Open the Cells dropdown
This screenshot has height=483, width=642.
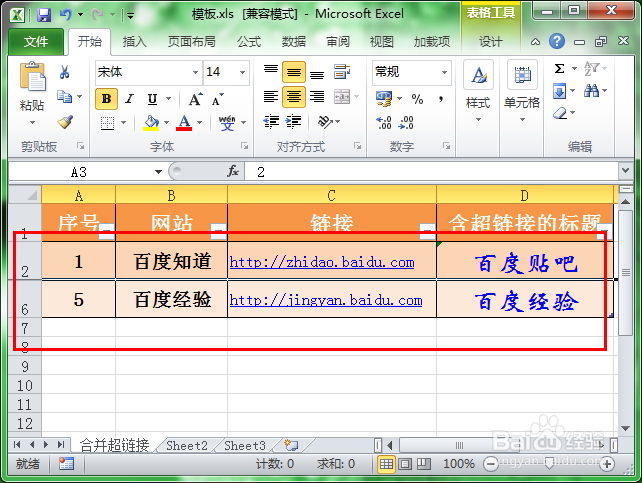pyautogui.click(x=522, y=92)
